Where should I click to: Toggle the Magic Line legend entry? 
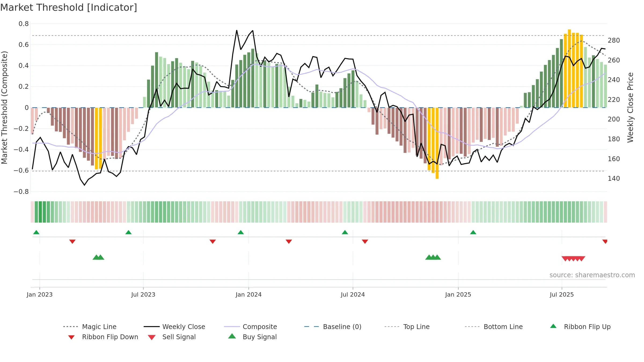pyautogui.click(x=90, y=327)
